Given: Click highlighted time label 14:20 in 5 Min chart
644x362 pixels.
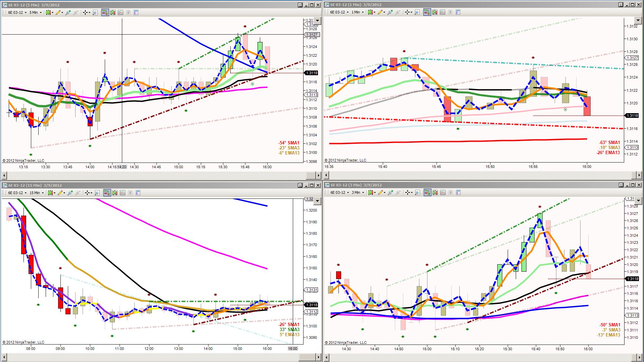Looking at the screenshot, I should (122, 167).
